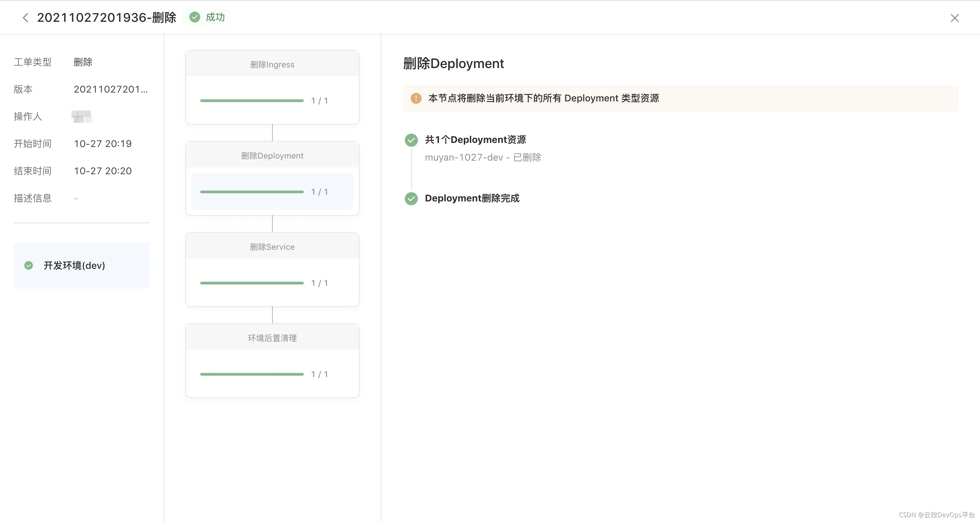Click the start time 10-27 20:19
The height and width of the screenshot is (522, 980).
click(103, 144)
